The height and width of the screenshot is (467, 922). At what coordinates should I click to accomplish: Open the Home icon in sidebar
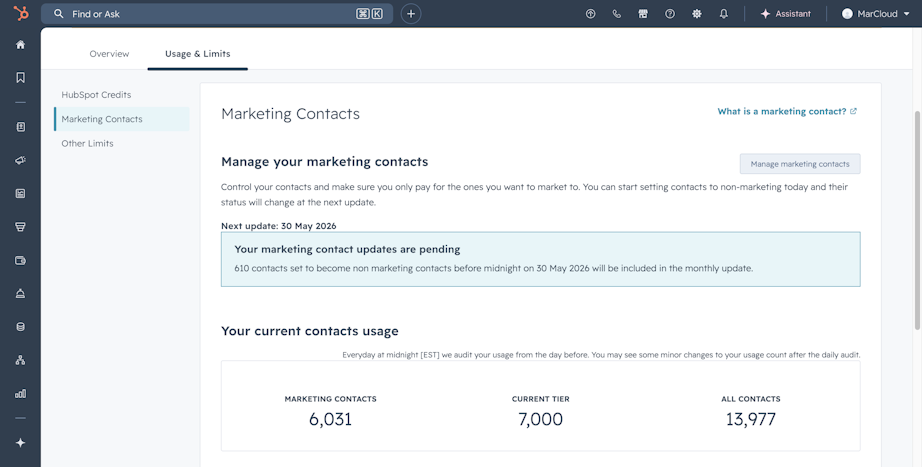pos(21,45)
